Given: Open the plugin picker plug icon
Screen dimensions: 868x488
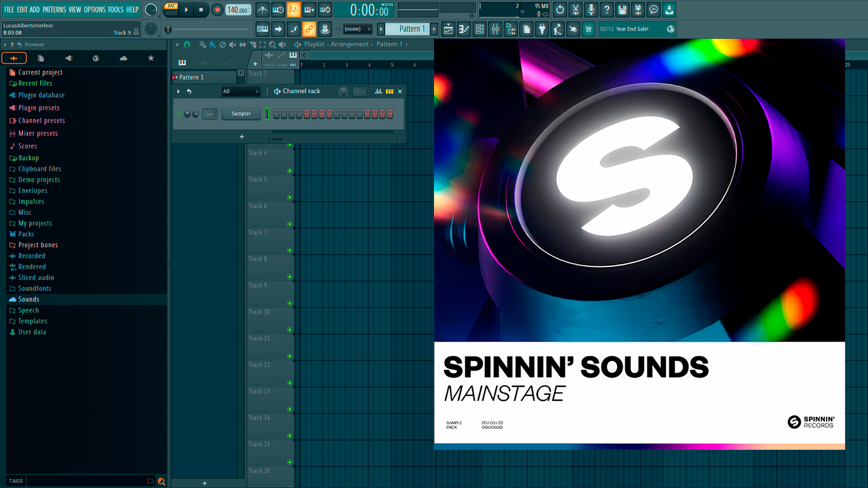Looking at the screenshot, I should (542, 29).
